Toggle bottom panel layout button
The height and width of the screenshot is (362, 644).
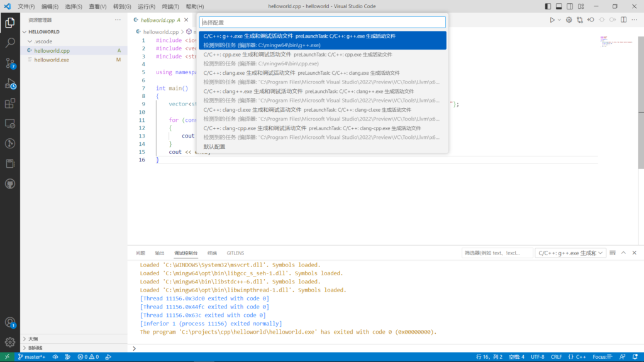click(x=558, y=6)
